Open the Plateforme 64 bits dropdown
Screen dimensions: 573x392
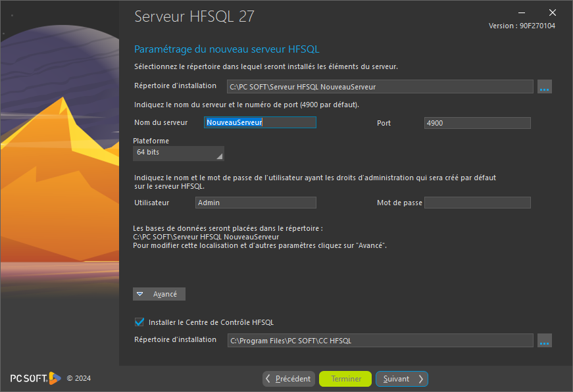click(178, 153)
